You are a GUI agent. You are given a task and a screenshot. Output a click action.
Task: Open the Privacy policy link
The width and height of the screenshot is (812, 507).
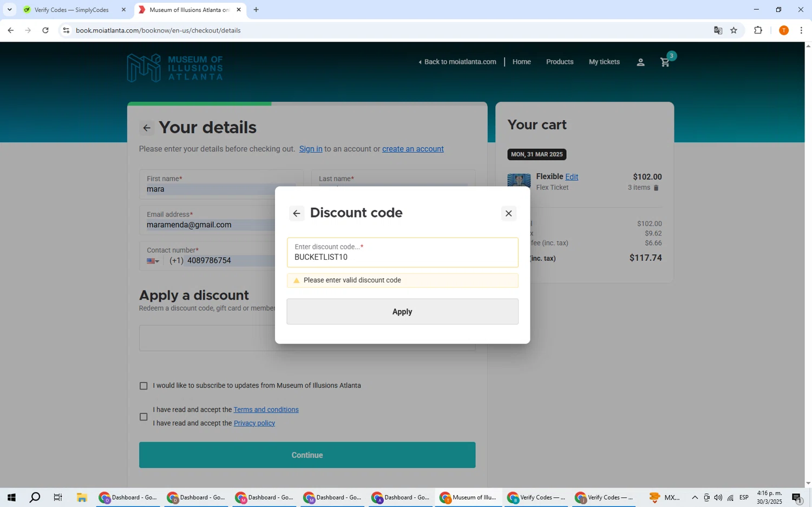click(x=254, y=423)
